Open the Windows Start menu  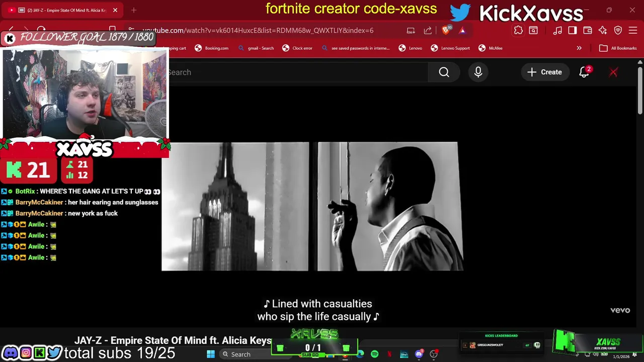point(211,354)
